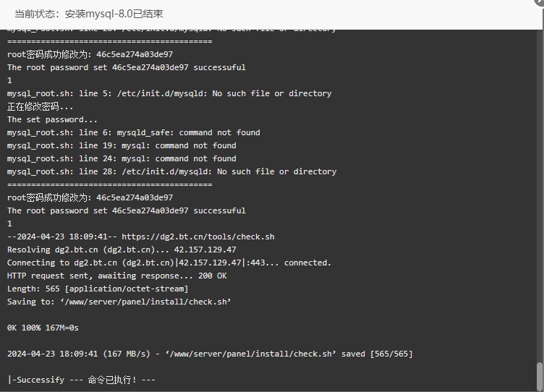Click the 'HTTP request sent, awaiting response... 200 OK' line

117,276
